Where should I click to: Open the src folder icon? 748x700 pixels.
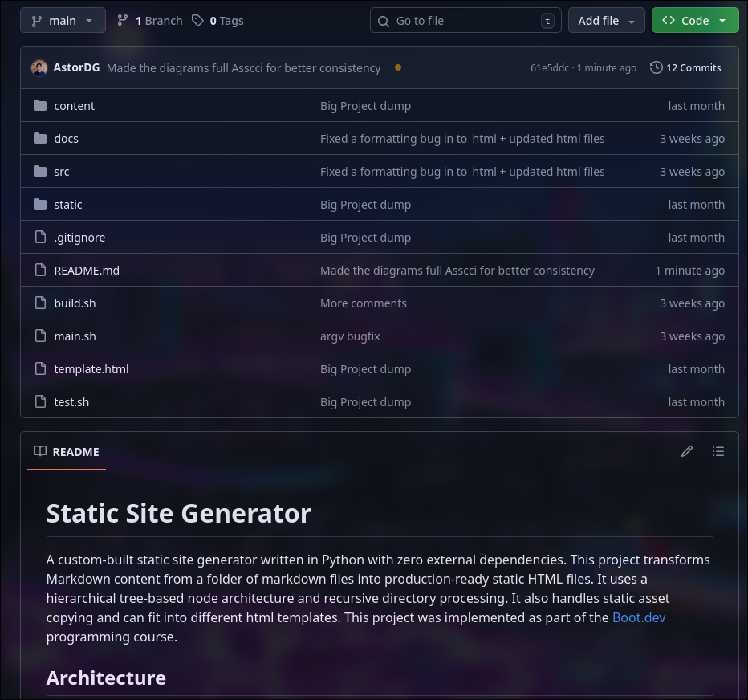[40, 171]
